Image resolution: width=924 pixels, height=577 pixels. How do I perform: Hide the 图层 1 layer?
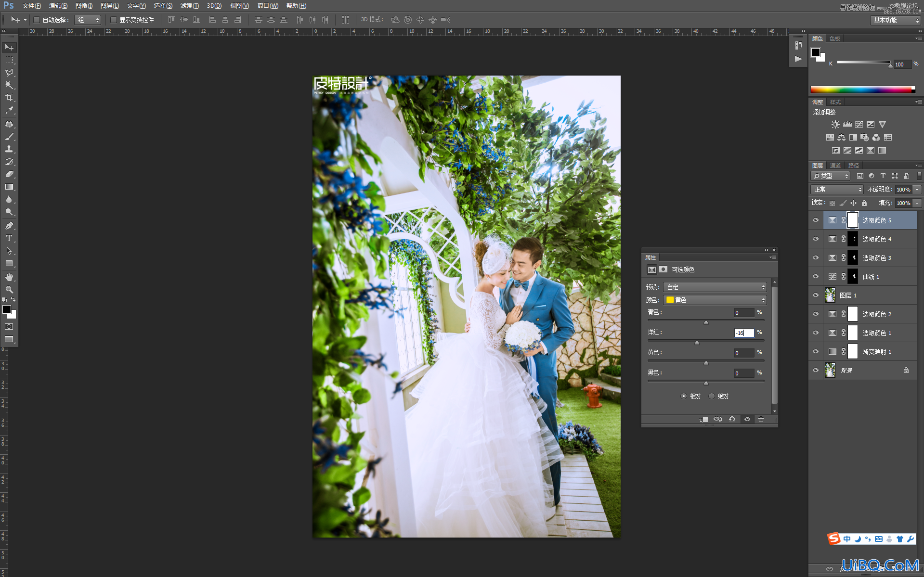pos(816,295)
